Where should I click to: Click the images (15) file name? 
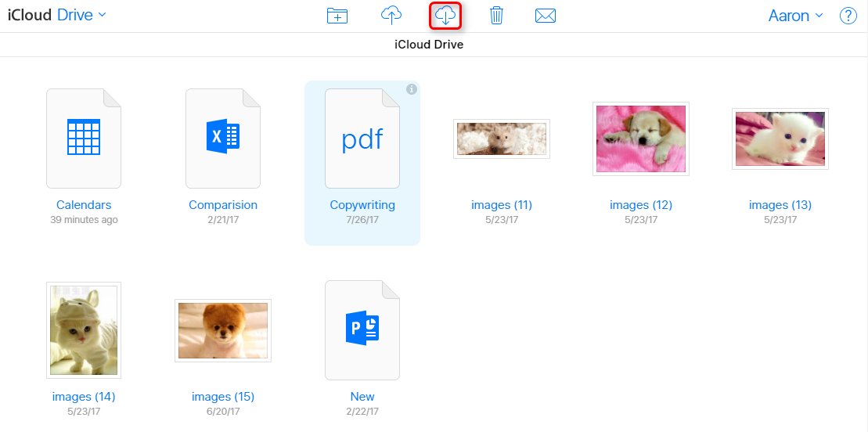coord(223,397)
